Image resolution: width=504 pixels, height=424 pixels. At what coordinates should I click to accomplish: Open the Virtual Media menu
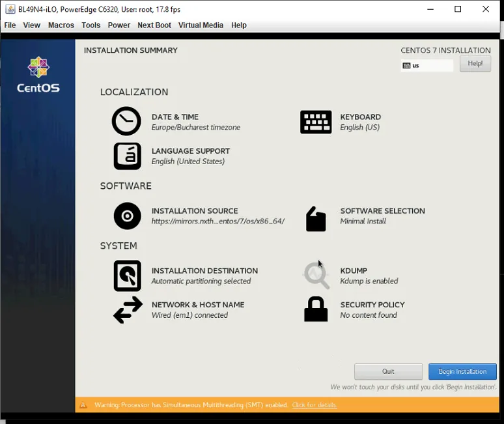tap(201, 25)
